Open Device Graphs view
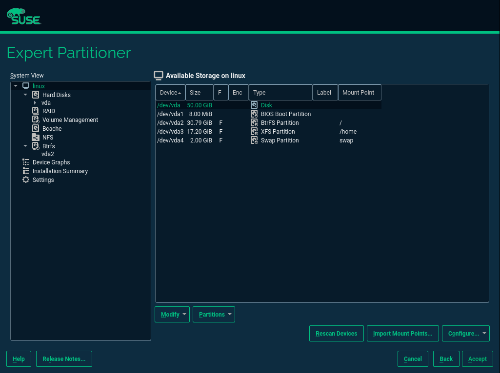This screenshot has height=373, width=500. (51, 162)
